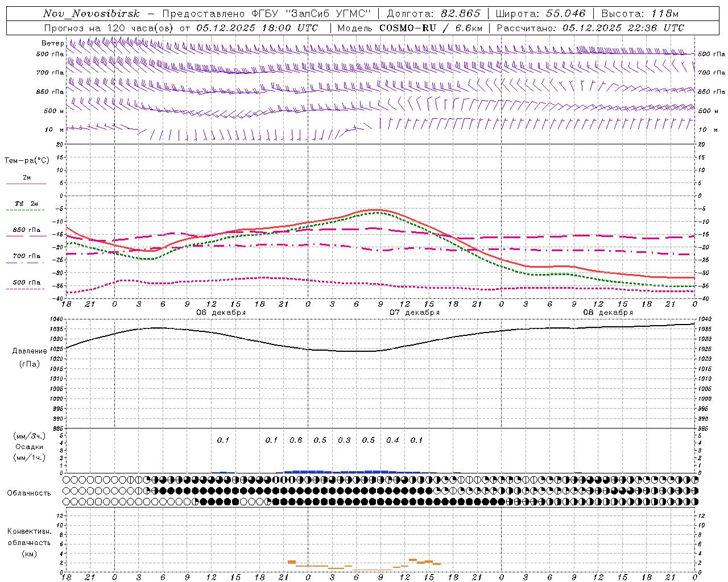
Task: Click the 0.3 precipitation amount value
Action: click(x=344, y=440)
